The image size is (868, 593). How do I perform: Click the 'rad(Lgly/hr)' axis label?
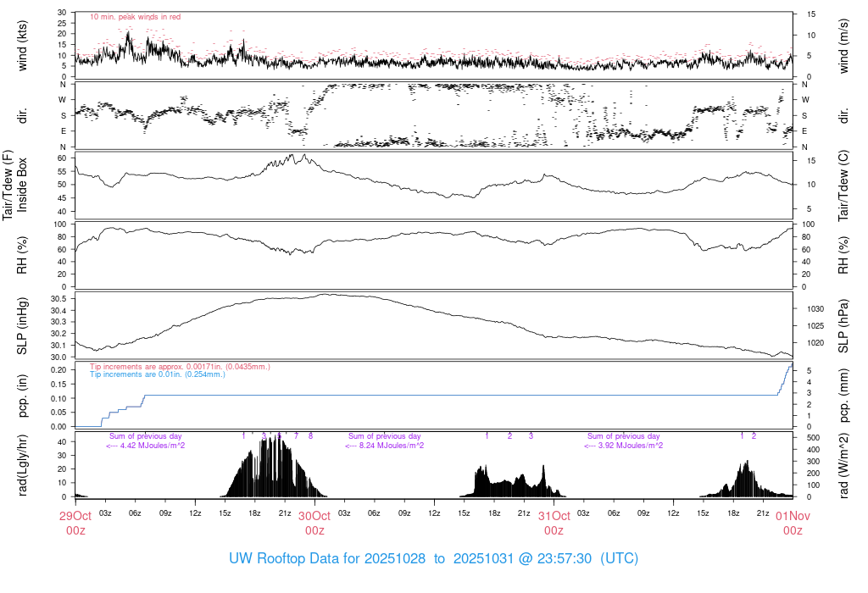pos(22,465)
